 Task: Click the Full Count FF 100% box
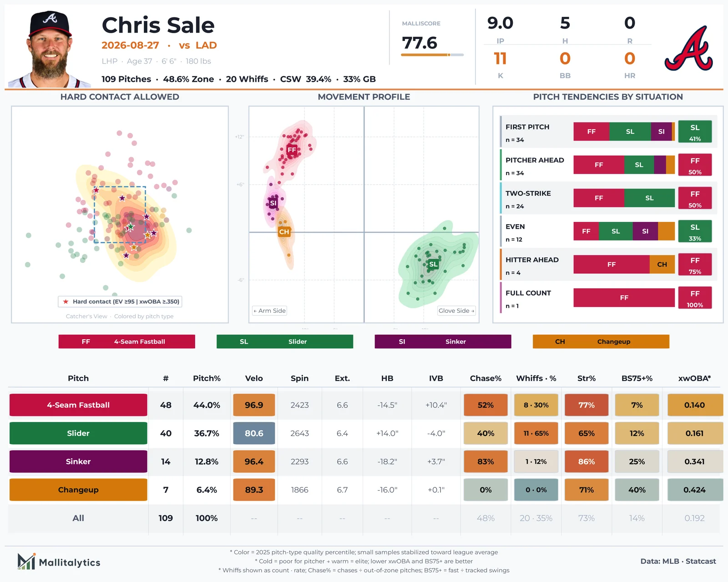tap(695, 298)
